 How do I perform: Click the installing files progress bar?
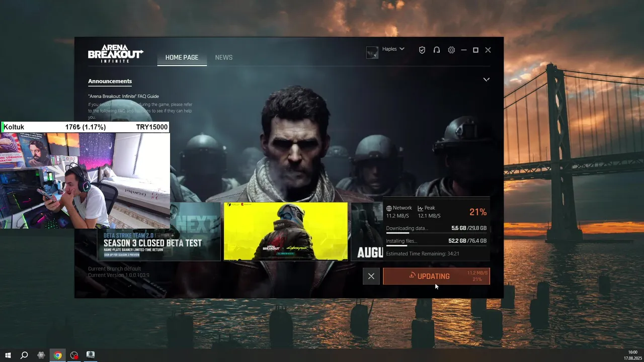tap(436, 246)
